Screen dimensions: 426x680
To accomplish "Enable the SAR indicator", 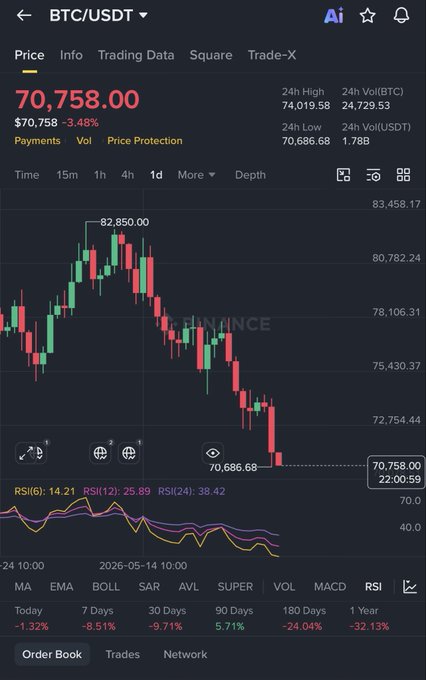I will click(149, 587).
